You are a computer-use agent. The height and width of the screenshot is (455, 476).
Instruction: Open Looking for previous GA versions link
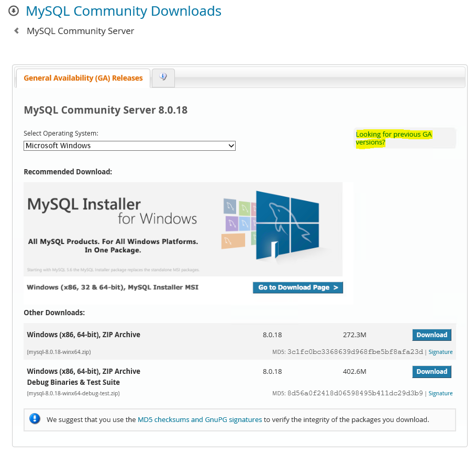tap(394, 138)
